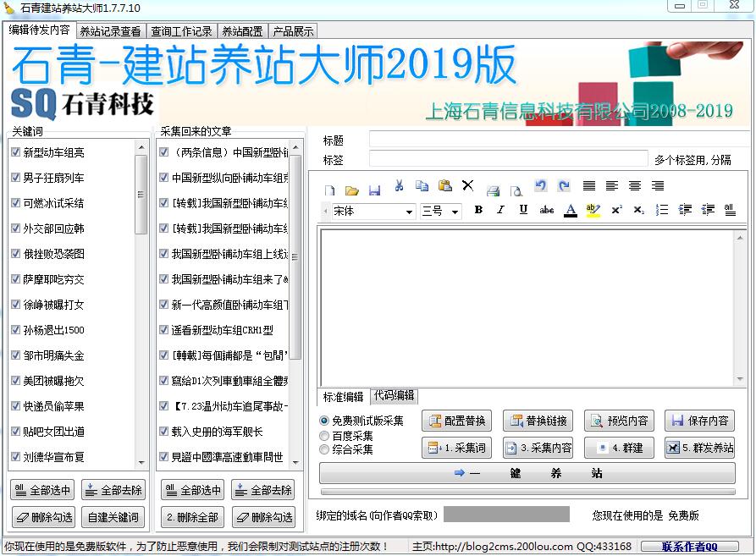Switch to the 养站配置 tab

pyautogui.click(x=242, y=31)
